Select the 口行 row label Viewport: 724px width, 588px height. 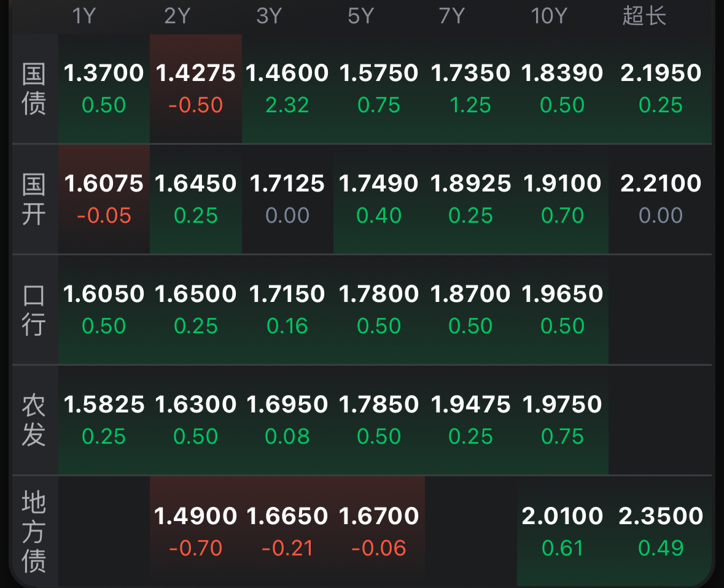[x=34, y=310]
